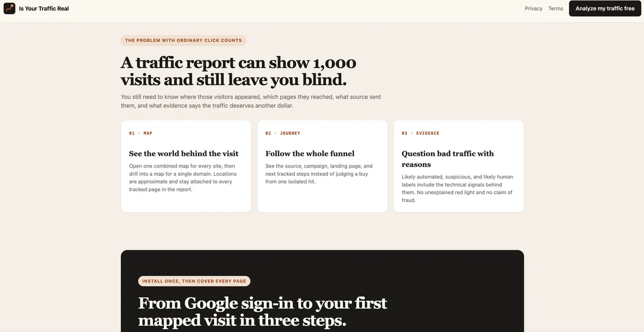Screen dimensions: 644x332
Task: Click 'Install once, then cover every page' badge
Action: point(194,281)
